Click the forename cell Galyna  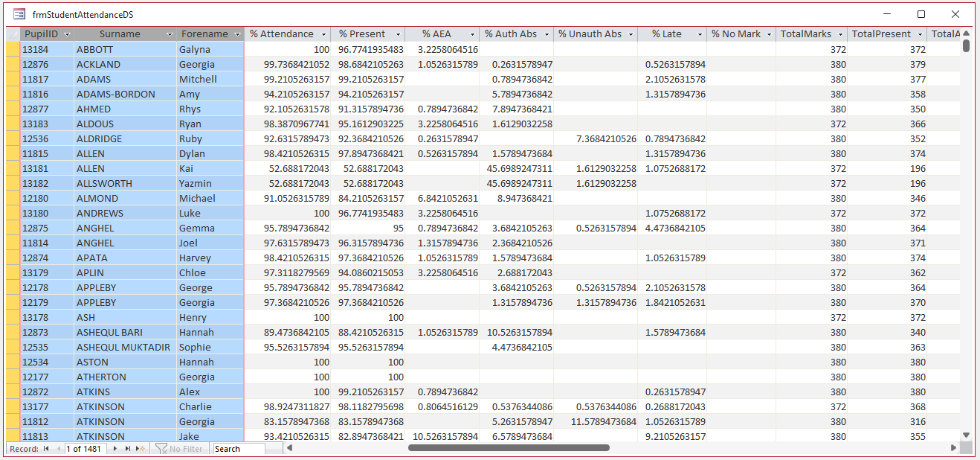210,49
